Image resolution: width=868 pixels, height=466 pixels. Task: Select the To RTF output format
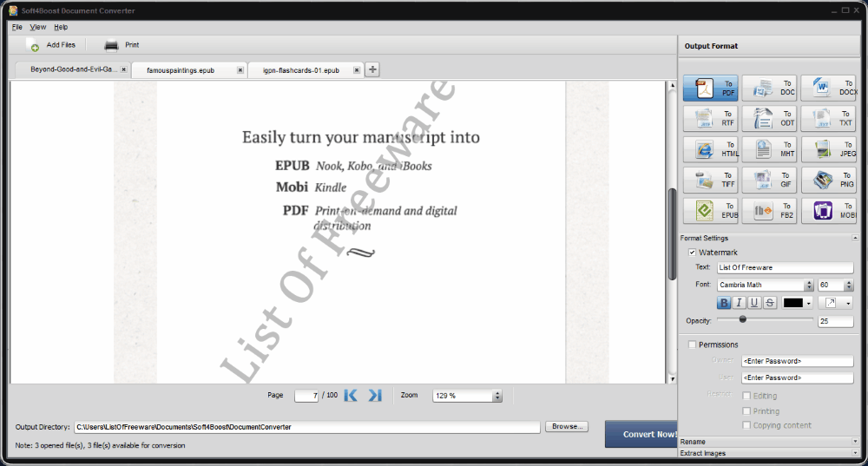coord(711,118)
